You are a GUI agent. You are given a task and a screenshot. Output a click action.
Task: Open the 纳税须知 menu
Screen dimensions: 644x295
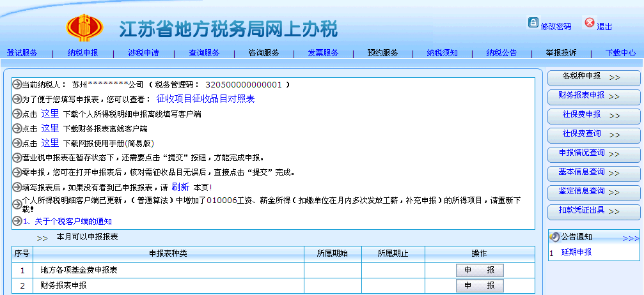(443, 52)
